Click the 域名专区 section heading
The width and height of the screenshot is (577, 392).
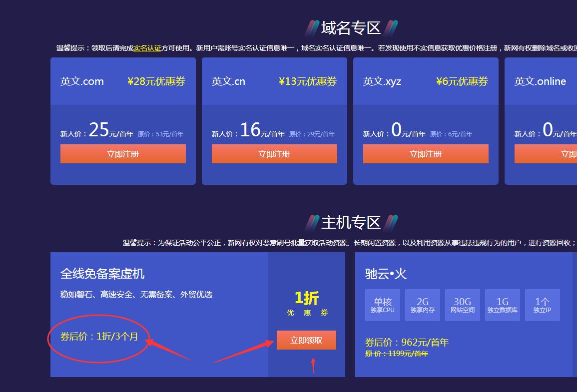click(x=351, y=28)
